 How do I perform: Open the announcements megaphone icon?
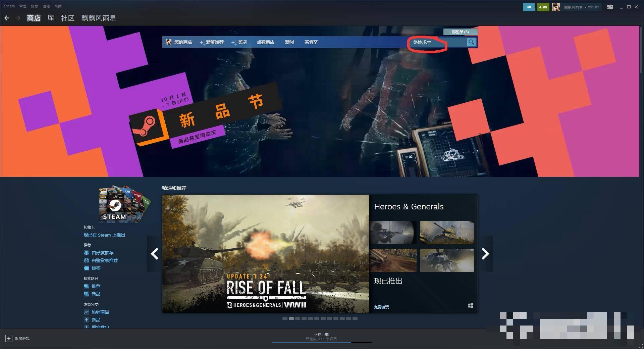529,7
